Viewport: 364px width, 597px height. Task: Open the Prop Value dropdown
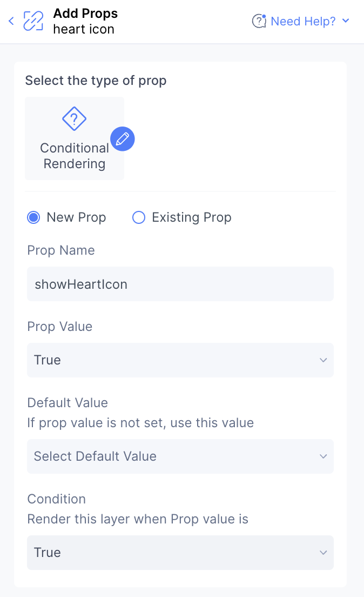pos(180,360)
